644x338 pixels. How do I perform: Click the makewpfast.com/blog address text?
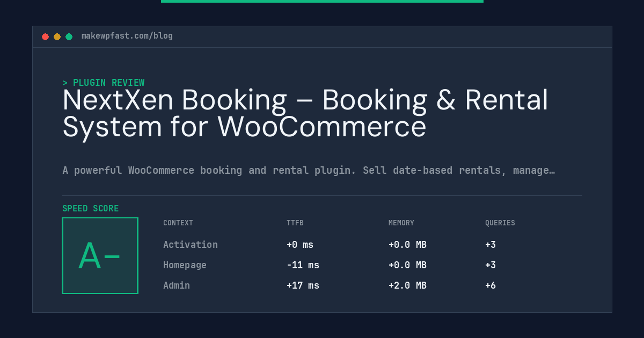pos(127,36)
